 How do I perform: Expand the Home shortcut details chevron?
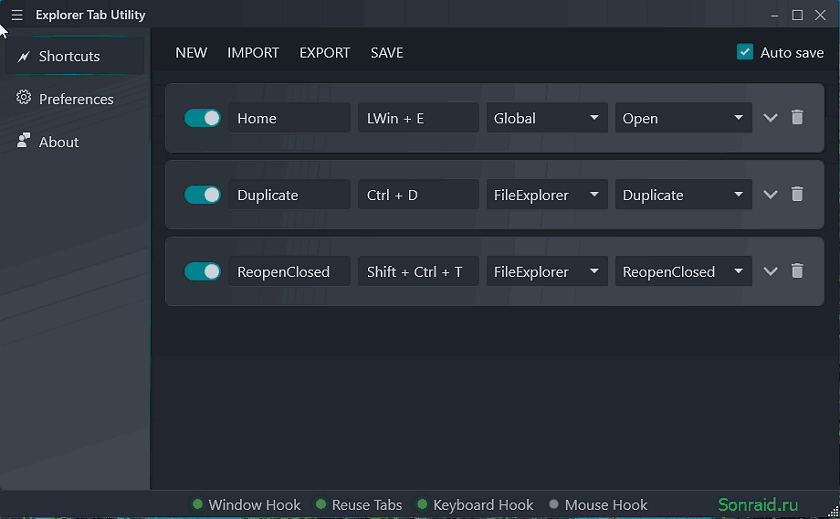click(x=770, y=118)
